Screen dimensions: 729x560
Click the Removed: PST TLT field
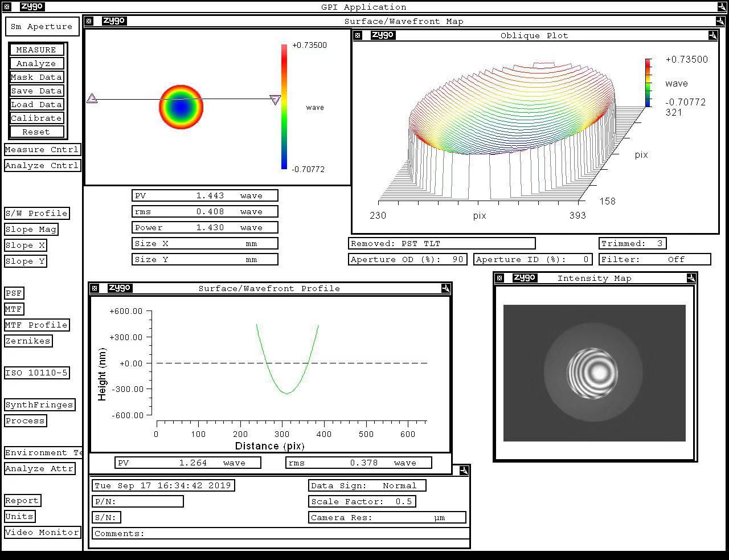click(x=442, y=244)
